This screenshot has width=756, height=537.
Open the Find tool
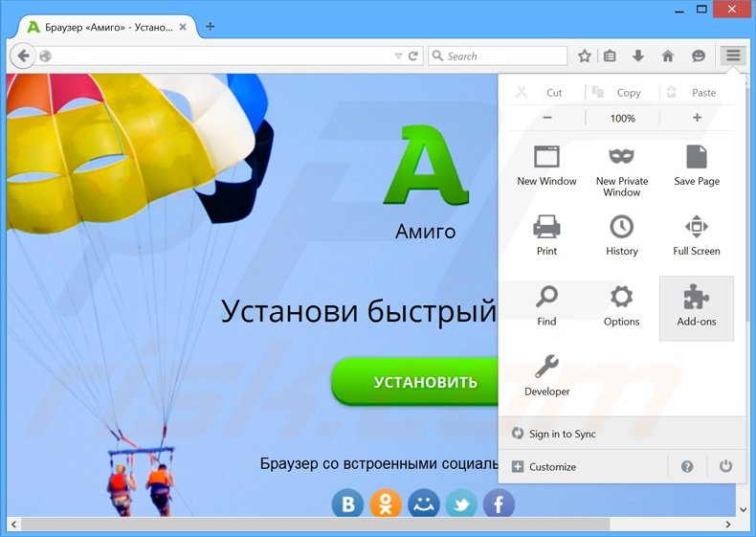pos(546,305)
